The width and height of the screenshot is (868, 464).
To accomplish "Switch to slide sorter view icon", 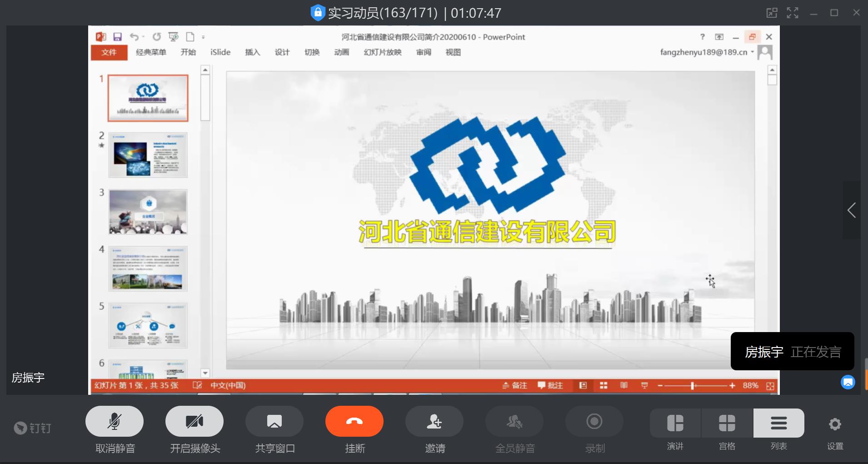I will point(604,386).
